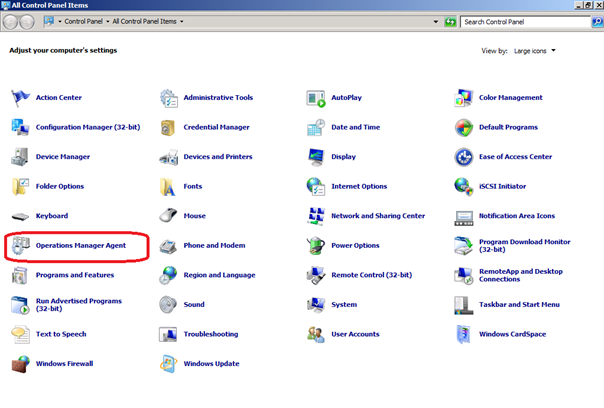Click the Text to Speech icon
This screenshot has width=604, height=408.
pyautogui.click(x=20, y=334)
